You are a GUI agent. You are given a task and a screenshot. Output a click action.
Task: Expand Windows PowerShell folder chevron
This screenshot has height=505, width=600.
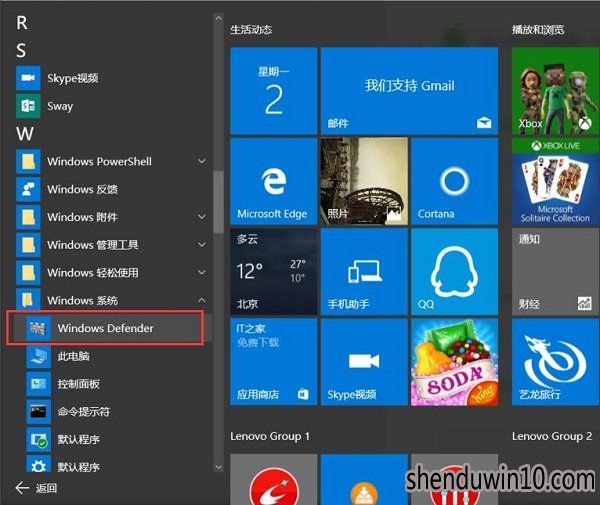pos(202,161)
